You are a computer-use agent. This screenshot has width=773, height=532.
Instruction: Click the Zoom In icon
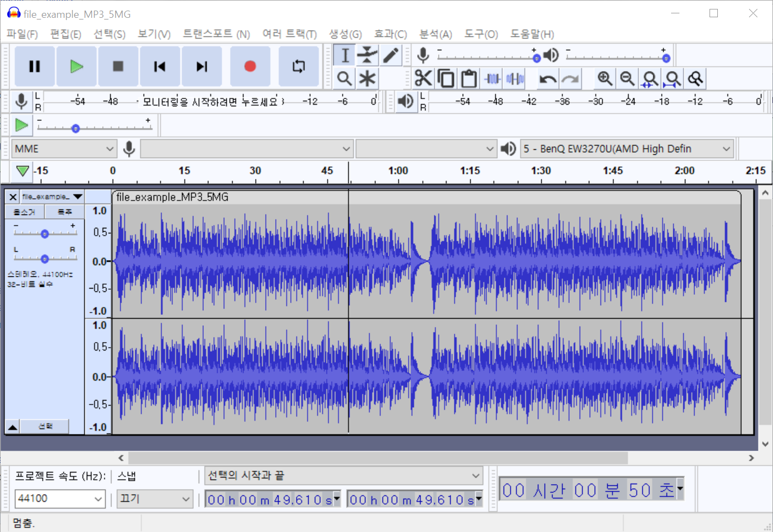(605, 79)
